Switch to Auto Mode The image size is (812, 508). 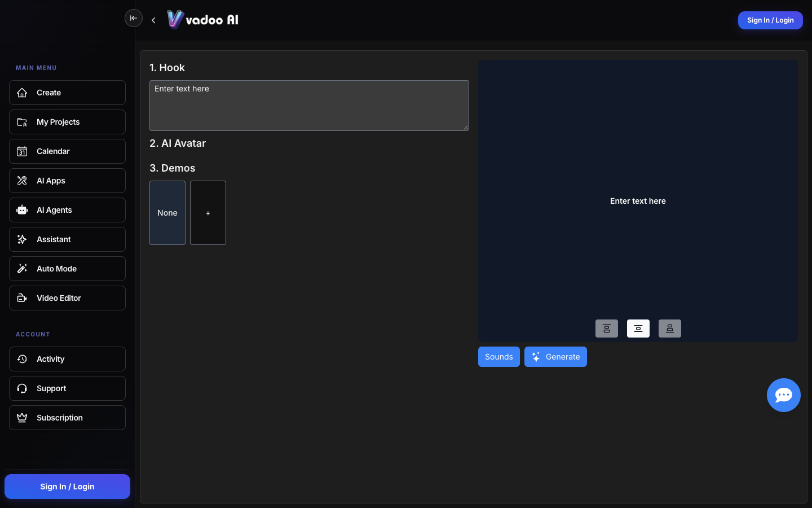coord(67,269)
